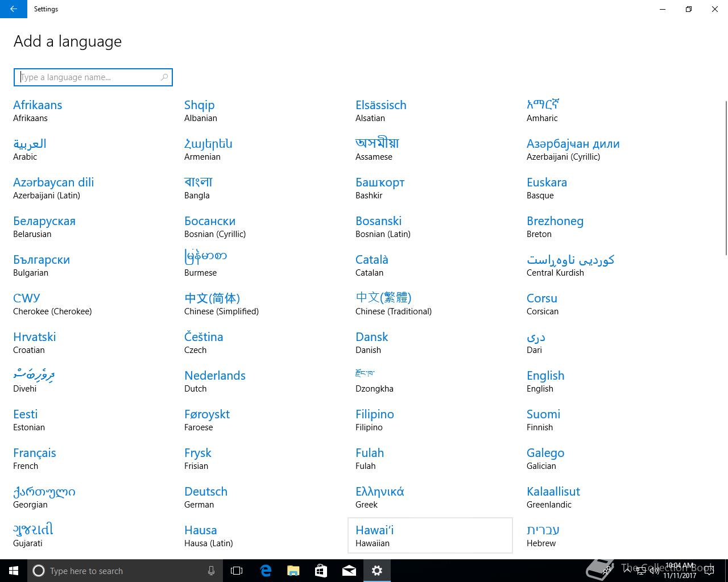
Task: Click the search magnifier in language box
Action: pyautogui.click(x=164, y=77)
